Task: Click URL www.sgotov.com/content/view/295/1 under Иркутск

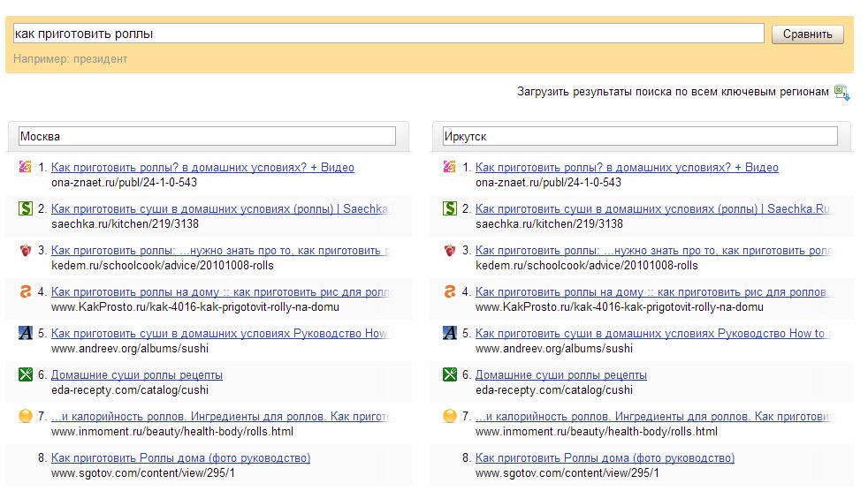Action: click(x=567, y=472)
